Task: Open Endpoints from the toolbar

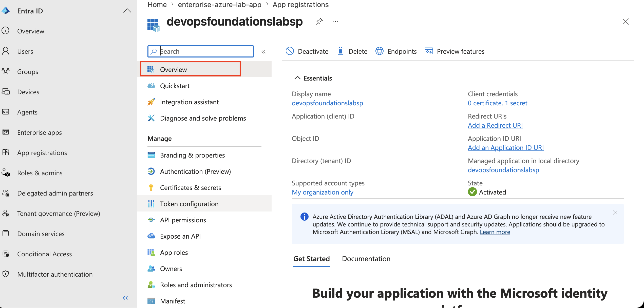Action: [x=396, y=51]
